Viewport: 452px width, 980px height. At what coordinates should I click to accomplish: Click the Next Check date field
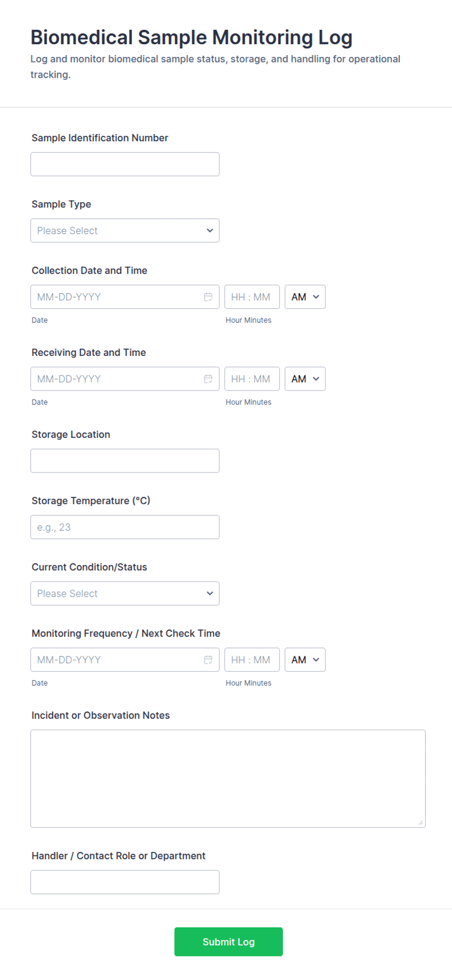pos(125,660)
